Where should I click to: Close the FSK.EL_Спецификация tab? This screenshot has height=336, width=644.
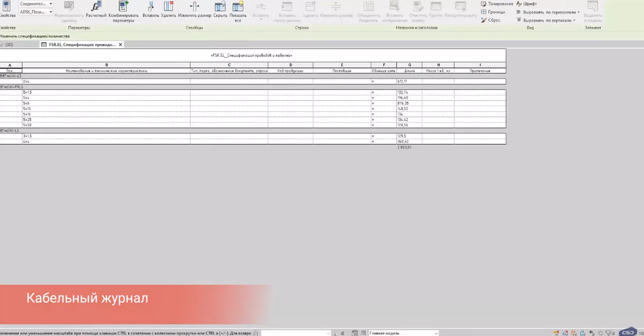[x=121, y=45]
